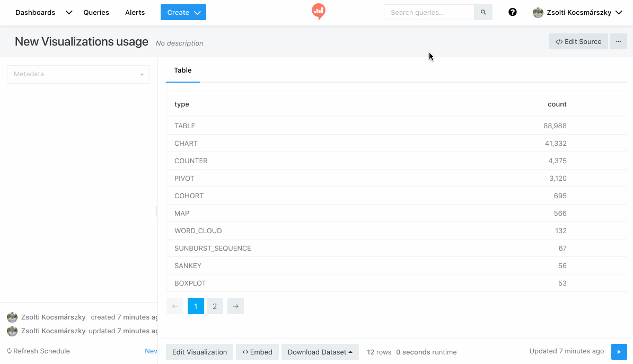Click the Edit Visualization button
The width and height of the screenshot is (633, 364).
[199, 351]
